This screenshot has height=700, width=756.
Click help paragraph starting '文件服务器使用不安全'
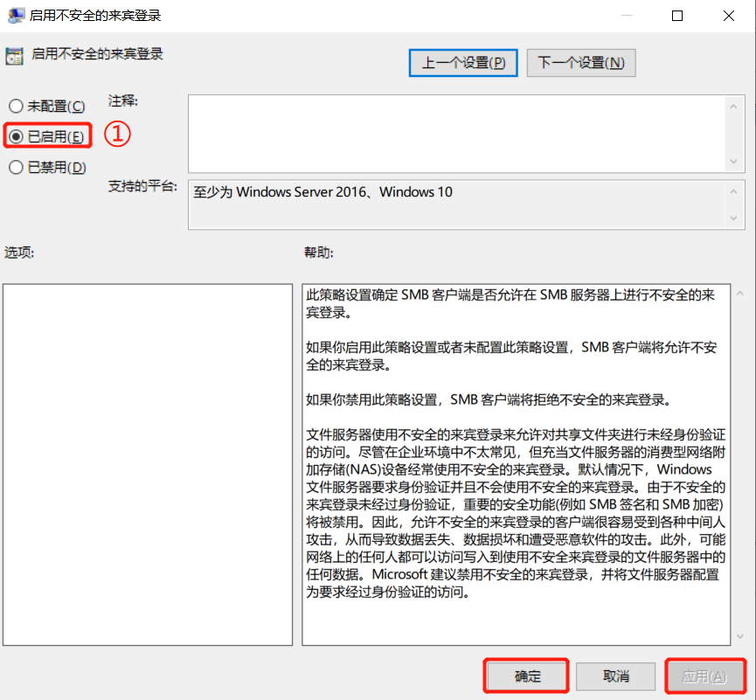[516, 514]
